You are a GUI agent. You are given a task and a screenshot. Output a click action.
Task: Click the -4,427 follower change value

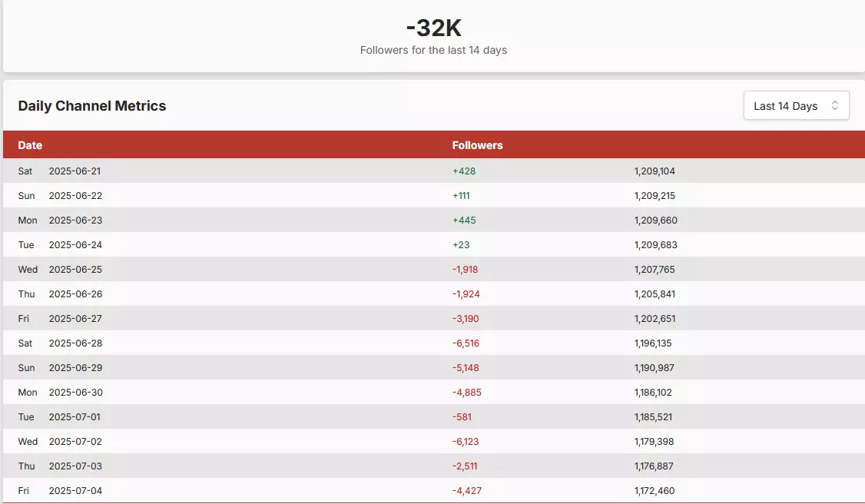click(x=467, y=491)
